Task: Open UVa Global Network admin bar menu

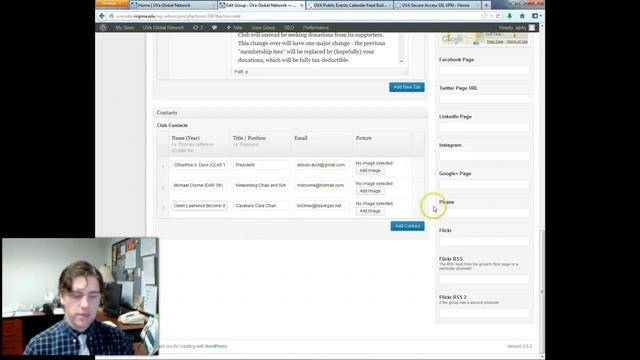Action: 163,28
